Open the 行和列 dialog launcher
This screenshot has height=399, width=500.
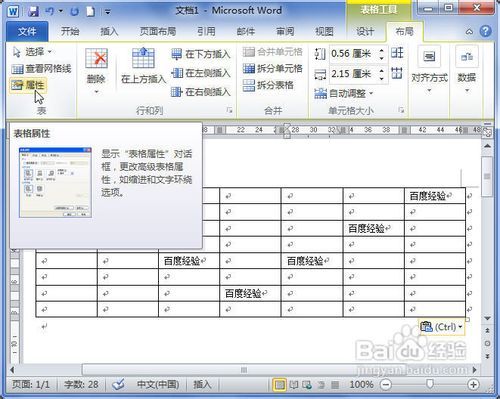point(229,110)
